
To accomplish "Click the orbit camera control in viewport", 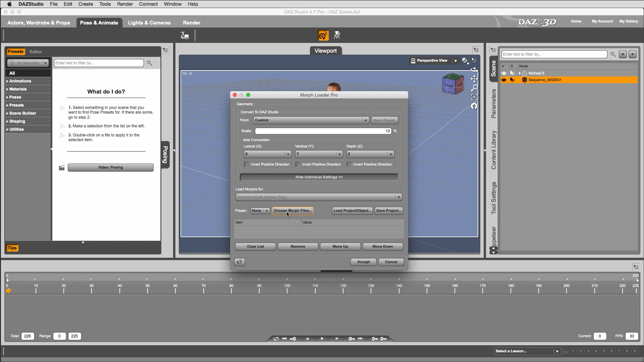I will point(474,70).
